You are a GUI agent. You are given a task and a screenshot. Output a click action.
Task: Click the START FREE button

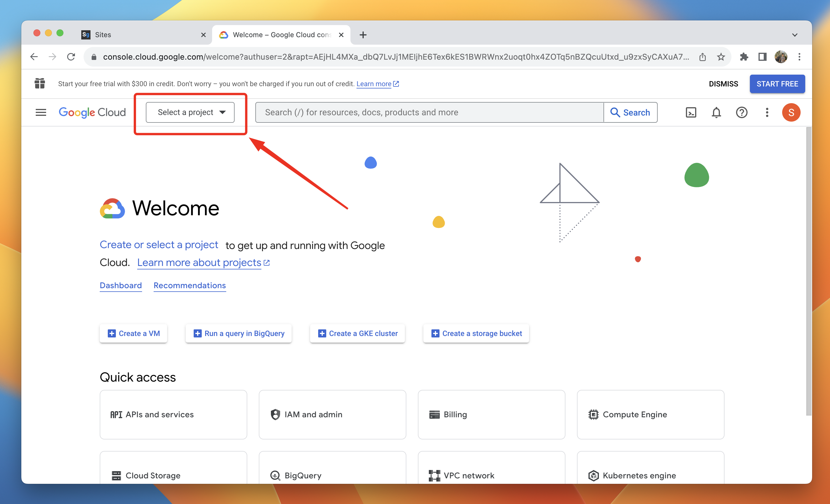(x=777, y=84)
